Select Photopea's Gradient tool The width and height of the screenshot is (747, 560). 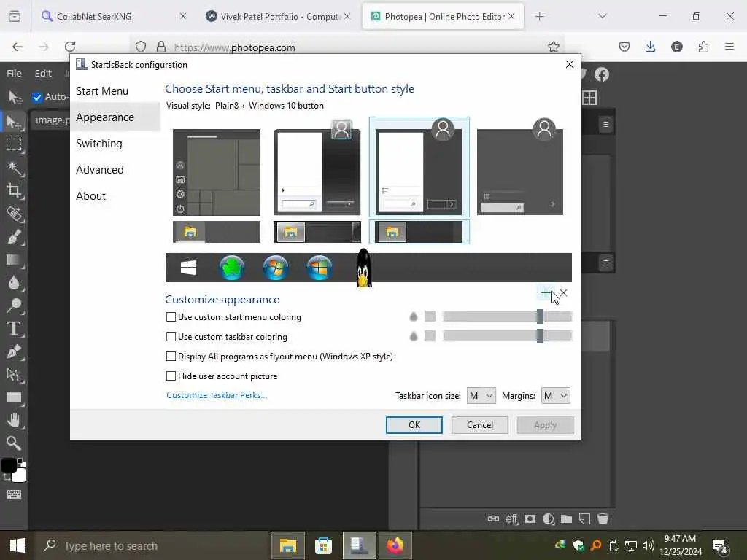[14, 260]
